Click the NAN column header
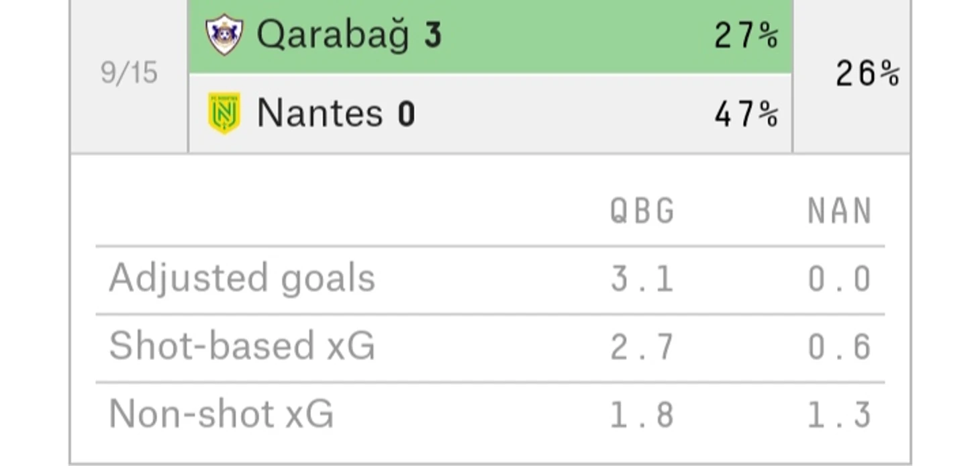The height and width of the screenshot is (466, 980). pyautogui.click(x=839, y=212)
